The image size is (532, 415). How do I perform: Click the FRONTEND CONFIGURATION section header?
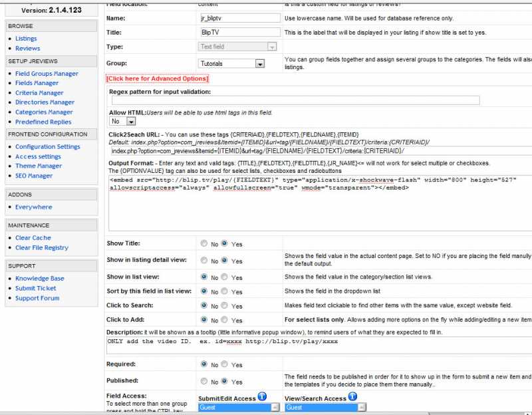coord(51,134)
